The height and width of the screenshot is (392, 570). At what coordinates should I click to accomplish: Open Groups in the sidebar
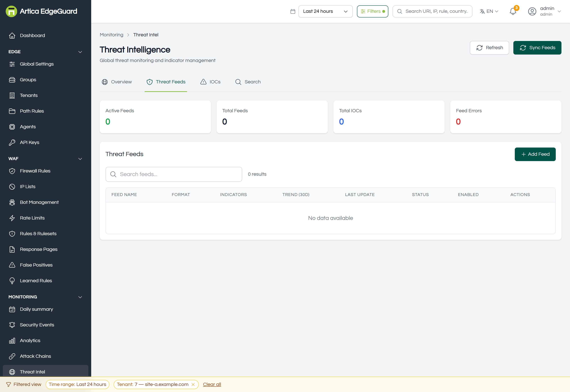coord(45,80)
